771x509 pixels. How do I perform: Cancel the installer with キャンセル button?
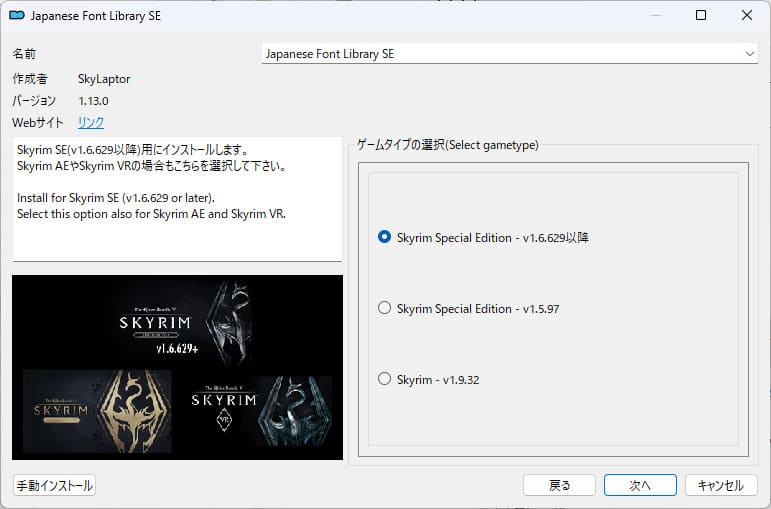pos(721,485)
